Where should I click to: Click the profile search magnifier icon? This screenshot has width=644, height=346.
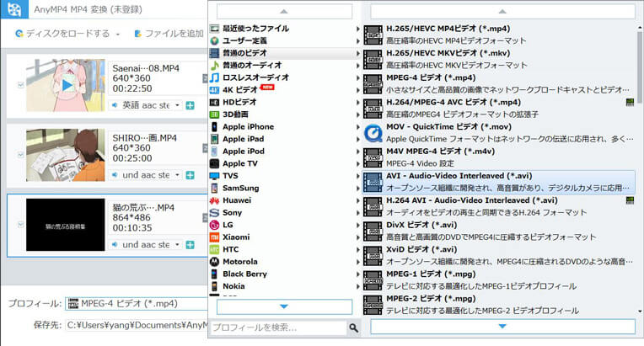point(354,327)
